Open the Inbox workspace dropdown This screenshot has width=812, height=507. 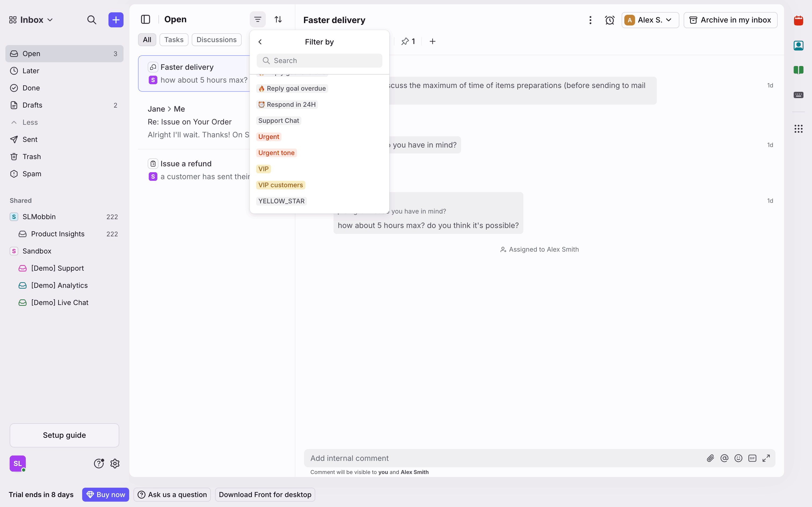click(31, 20)
